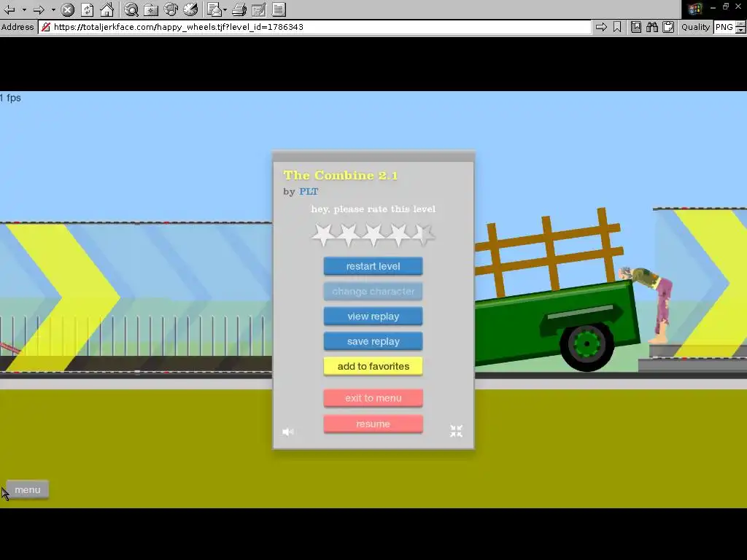
Task: Go back using the Back arrow
Action: click(x=9, y=9)
